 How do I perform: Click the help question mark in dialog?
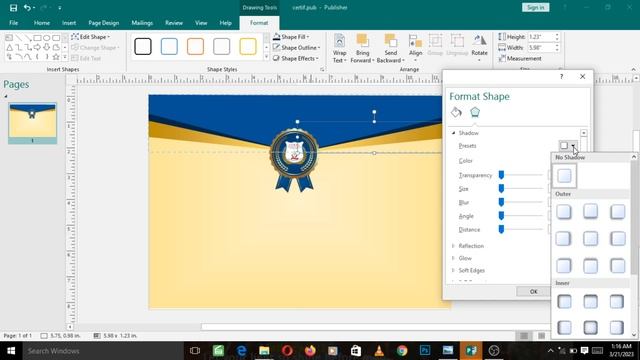562,76
